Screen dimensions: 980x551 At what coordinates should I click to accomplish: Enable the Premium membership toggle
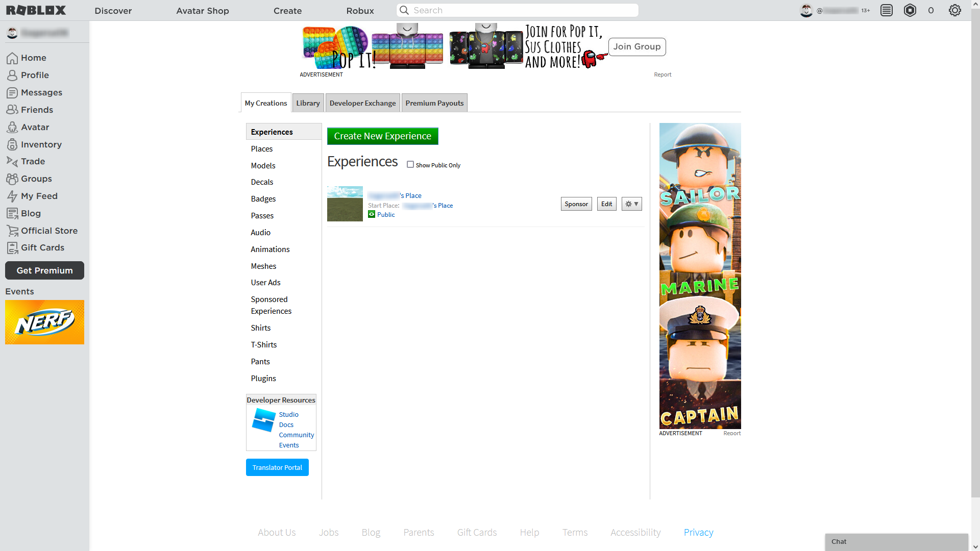click(44, 270)
